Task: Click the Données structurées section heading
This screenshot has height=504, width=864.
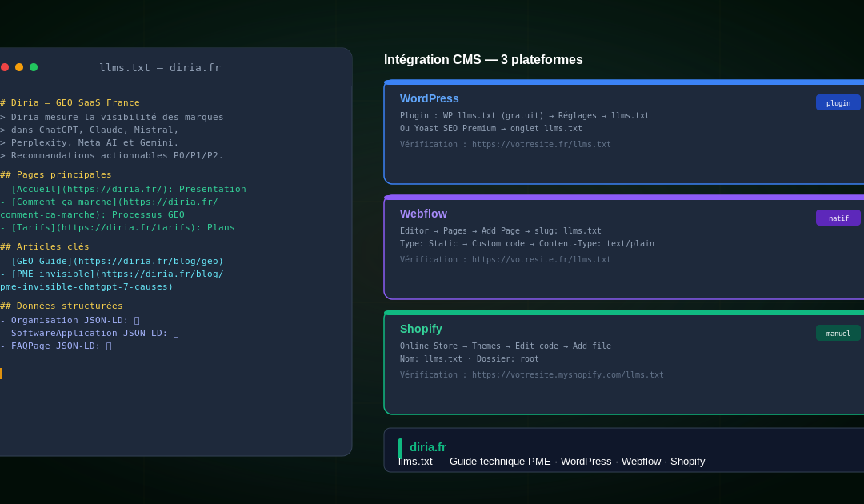Action: (61, 306)
